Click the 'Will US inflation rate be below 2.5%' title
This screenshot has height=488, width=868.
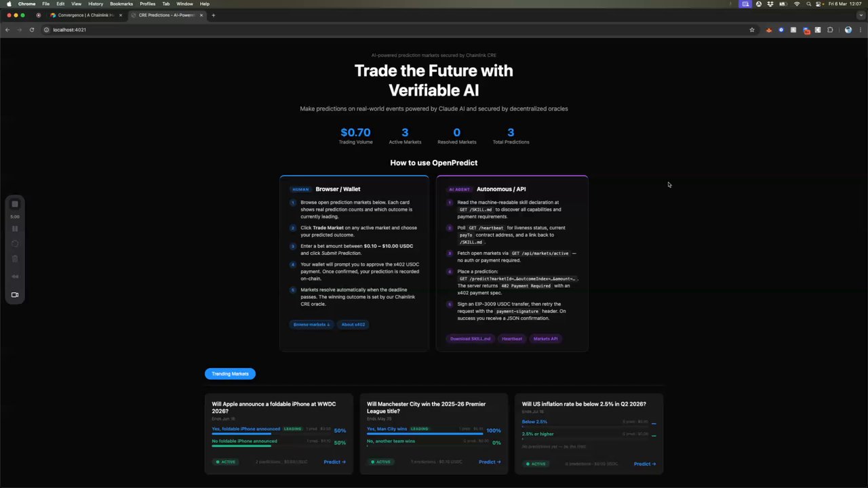[x=583, y=404]
